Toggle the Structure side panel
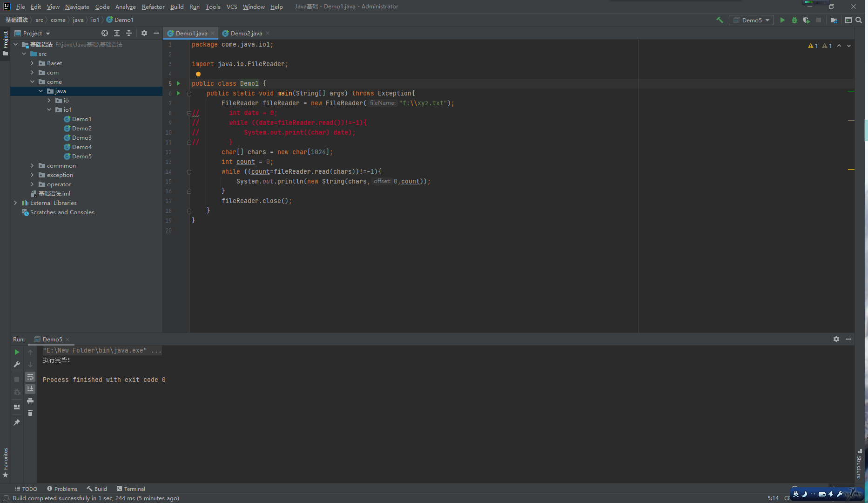868x503 pixels. click(x=859, y=464)
